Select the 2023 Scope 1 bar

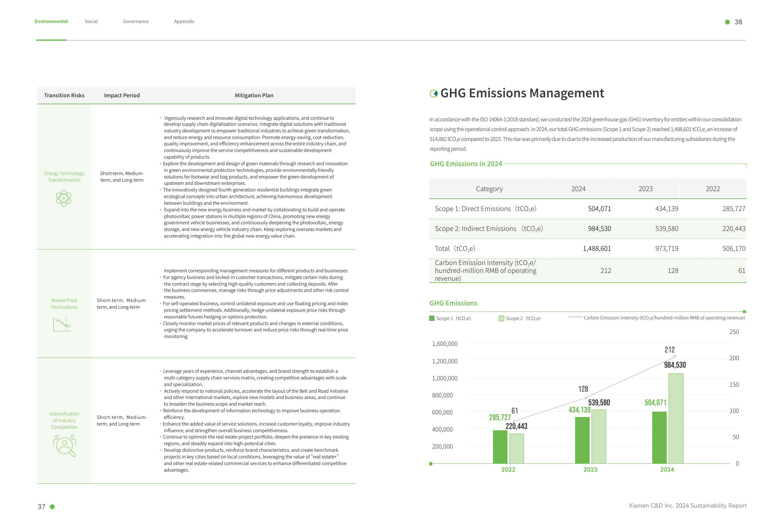(582, 440)
